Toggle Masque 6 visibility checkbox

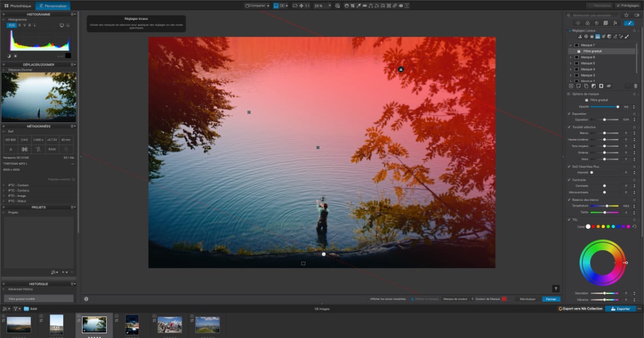(x=576, y=57)
